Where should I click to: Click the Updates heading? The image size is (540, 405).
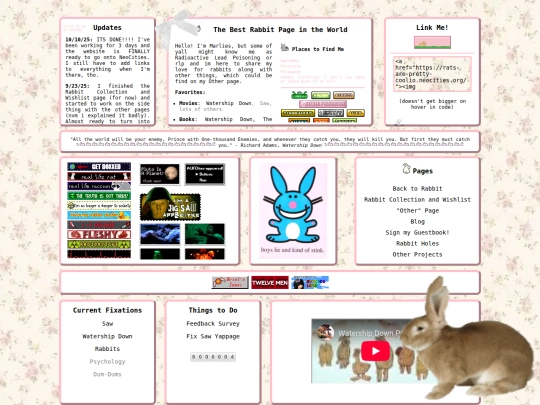click(x=107, y=28)
